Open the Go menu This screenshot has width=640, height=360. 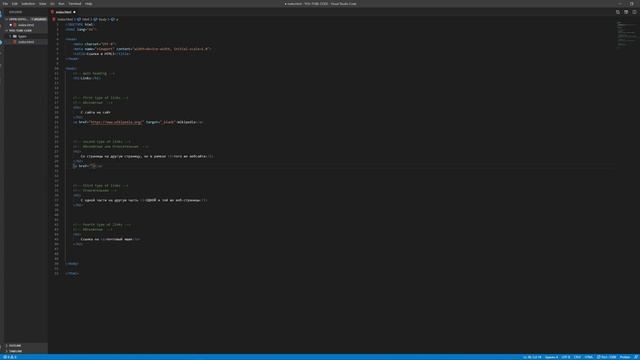pos(52,4)
